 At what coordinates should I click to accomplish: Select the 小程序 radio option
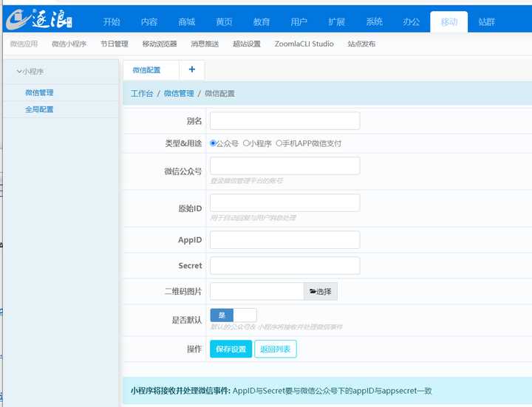(246, 143)
